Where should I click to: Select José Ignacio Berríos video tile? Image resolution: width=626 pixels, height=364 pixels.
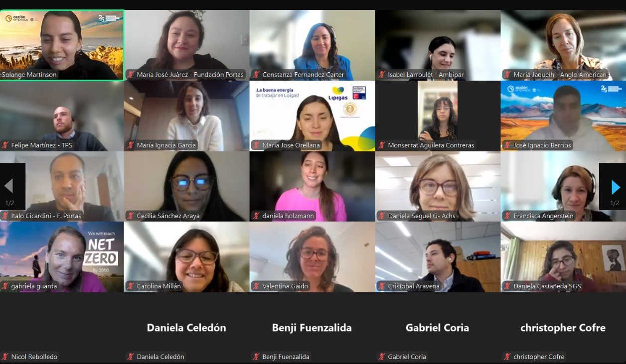coord(563,116)
